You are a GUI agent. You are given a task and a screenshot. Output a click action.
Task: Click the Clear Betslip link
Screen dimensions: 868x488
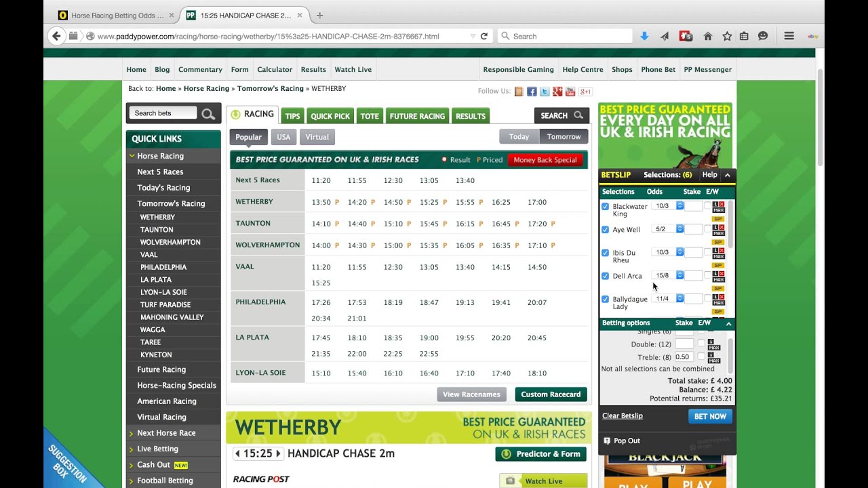tap(623, 415)
